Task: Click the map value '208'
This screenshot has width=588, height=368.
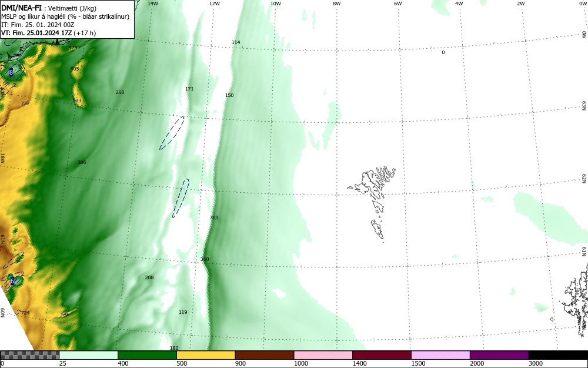Action: pos(149,277)
